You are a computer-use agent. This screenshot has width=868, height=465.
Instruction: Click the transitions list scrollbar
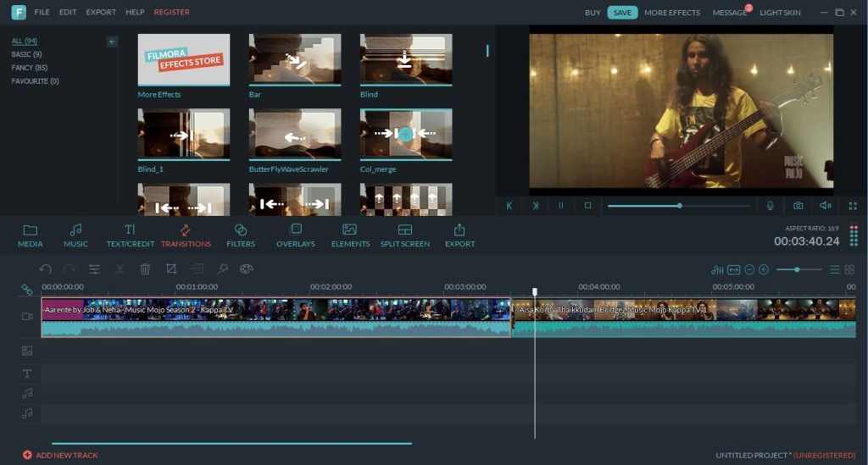pos(487,51)
